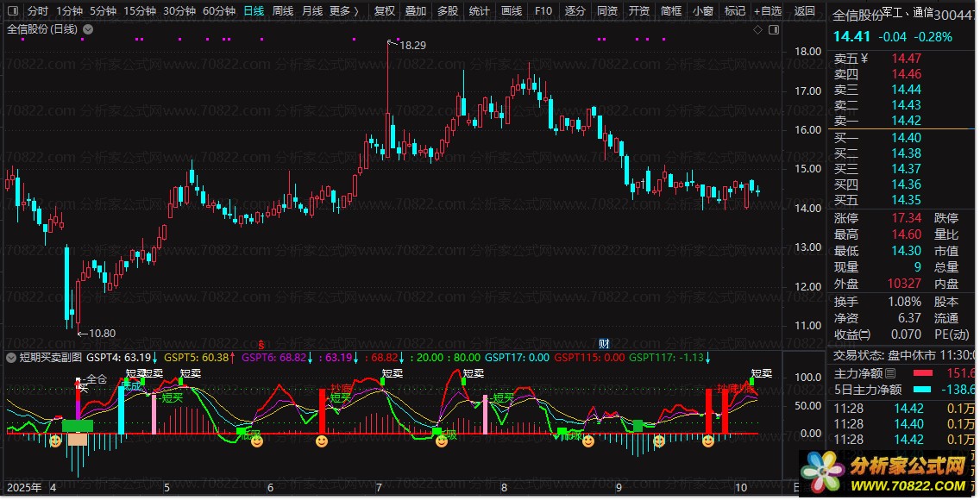Screen dimensions: 980x500
Task: Click the current price 14.41
Action: (851, 37)
